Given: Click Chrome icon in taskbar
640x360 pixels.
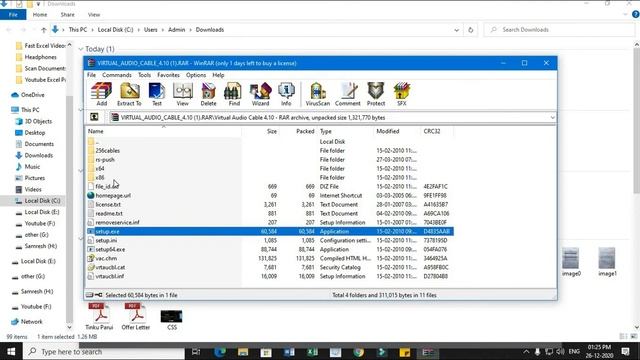Looking at the screenshot, I should coord(358,352).
